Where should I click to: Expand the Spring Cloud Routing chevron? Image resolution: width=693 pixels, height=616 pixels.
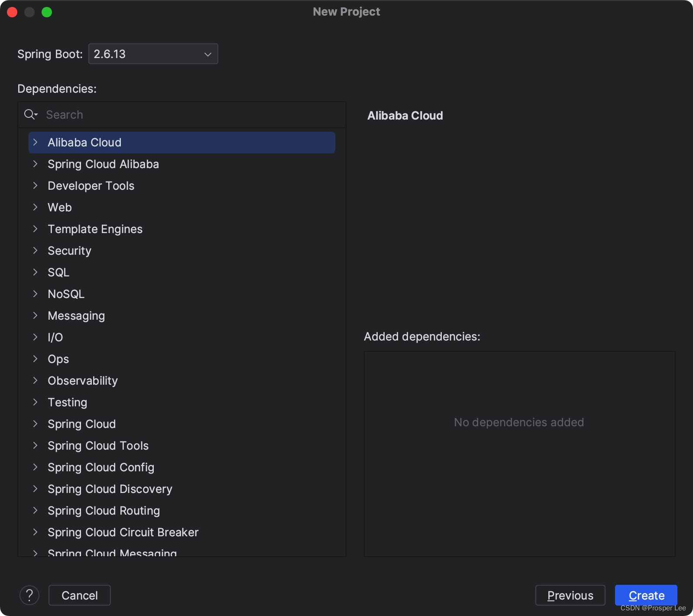point(36,511)
